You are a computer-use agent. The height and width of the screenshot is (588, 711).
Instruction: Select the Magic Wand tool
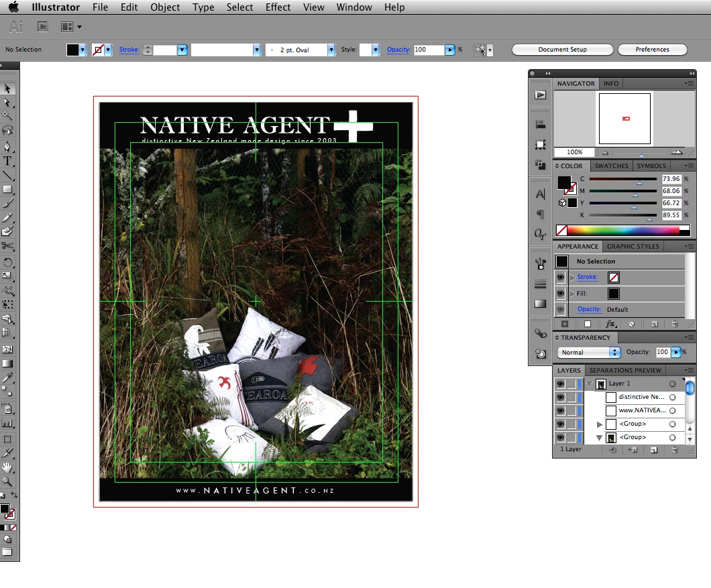pyautogui.click(x=7, y=116)
